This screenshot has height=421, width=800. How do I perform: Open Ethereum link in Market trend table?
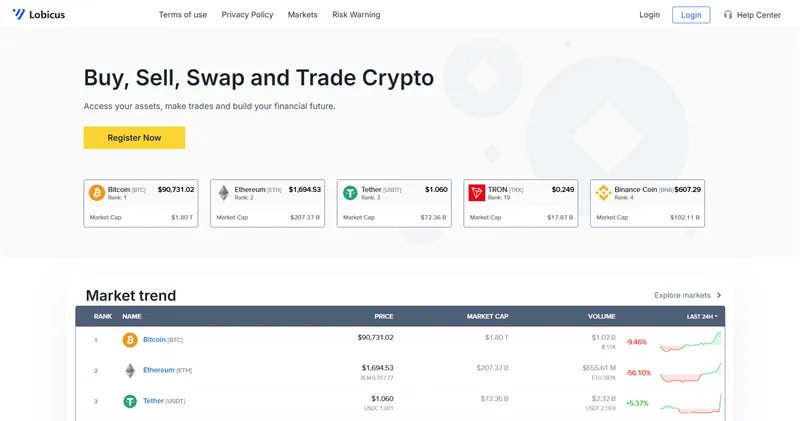[159, 370]
